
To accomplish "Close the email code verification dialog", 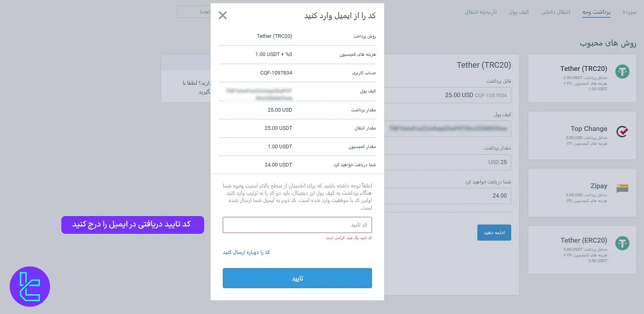I will [222, 15].
